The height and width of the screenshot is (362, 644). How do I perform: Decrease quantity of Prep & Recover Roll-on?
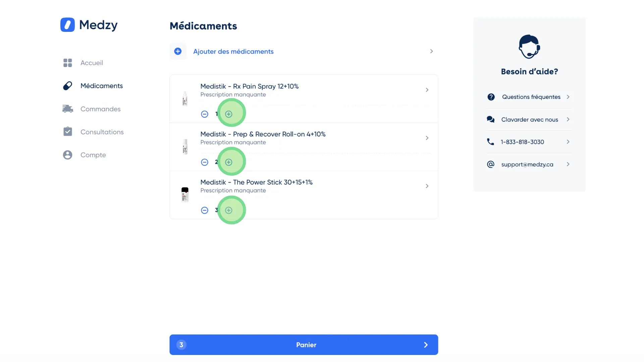[x=205, y=162]
